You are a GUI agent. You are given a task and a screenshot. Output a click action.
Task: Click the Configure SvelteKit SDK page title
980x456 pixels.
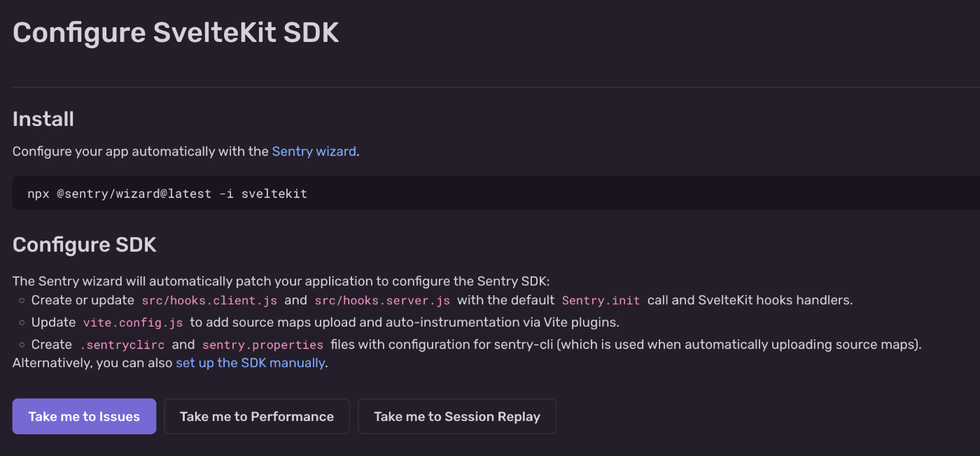[x=176, y=33]
